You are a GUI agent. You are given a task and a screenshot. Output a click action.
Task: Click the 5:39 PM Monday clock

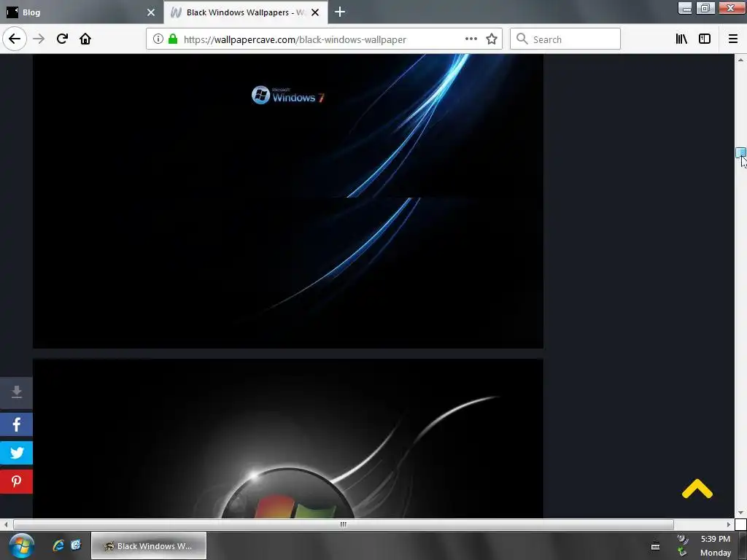[715, 545]
